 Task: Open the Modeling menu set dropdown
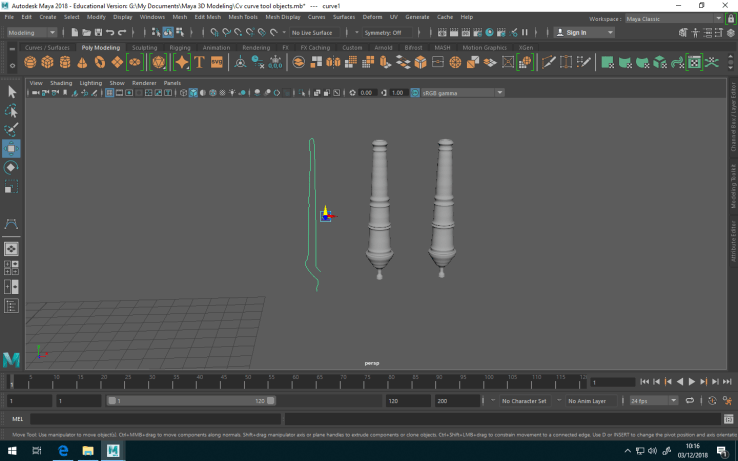(x=32, y=32)
